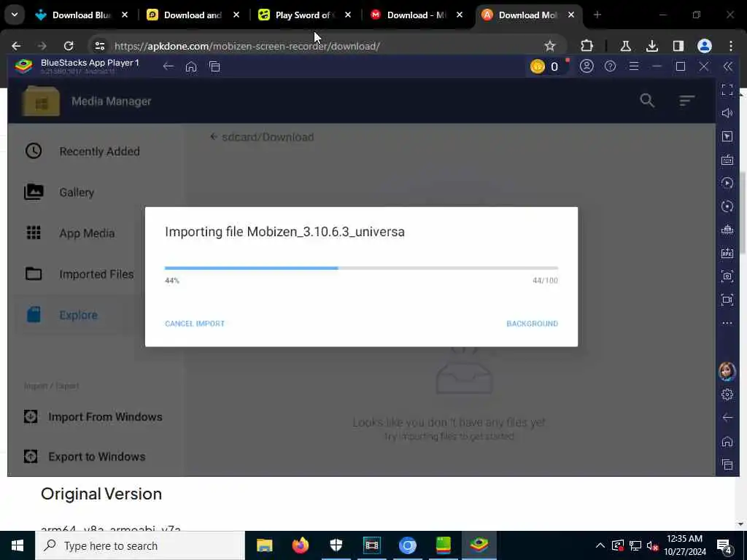Open the Media Manager sort options icon
This screenshot has width=747, height=560.
[x=686, y=101]
